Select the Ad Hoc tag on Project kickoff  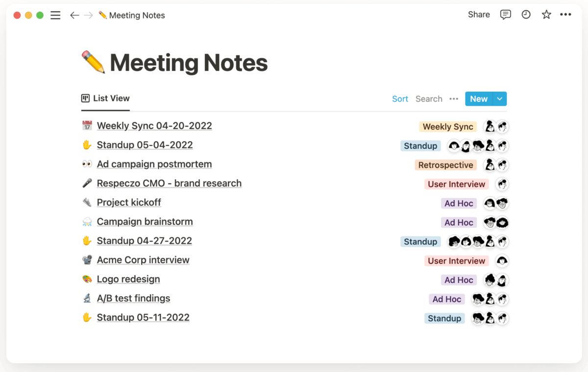coord(459,203)
